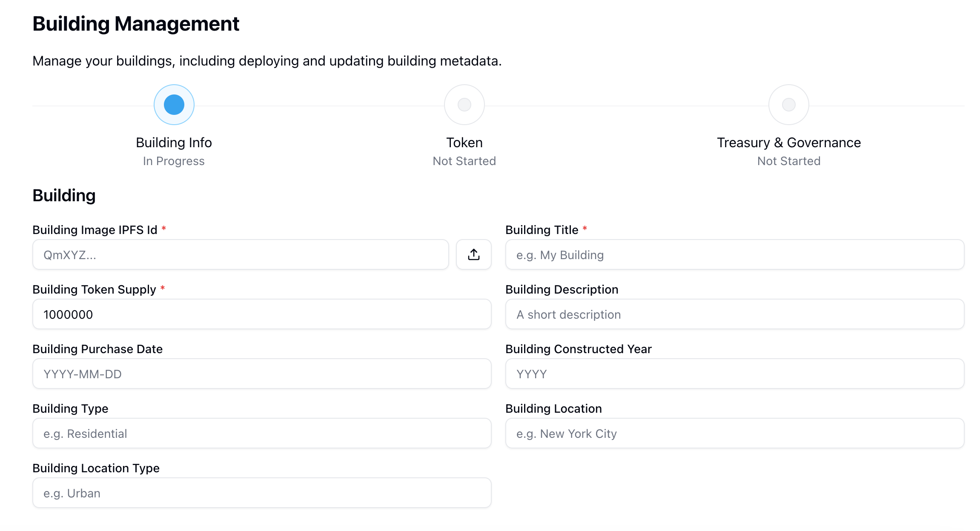Focus the Building Location field
The height and width of the screenshot is (531, 980).
[734, 433]
